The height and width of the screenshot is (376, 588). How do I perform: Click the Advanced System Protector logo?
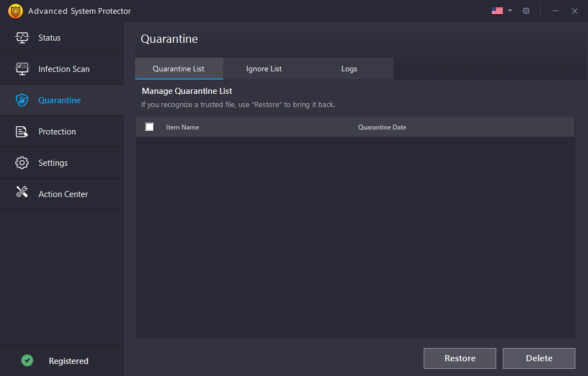point(15,11)
